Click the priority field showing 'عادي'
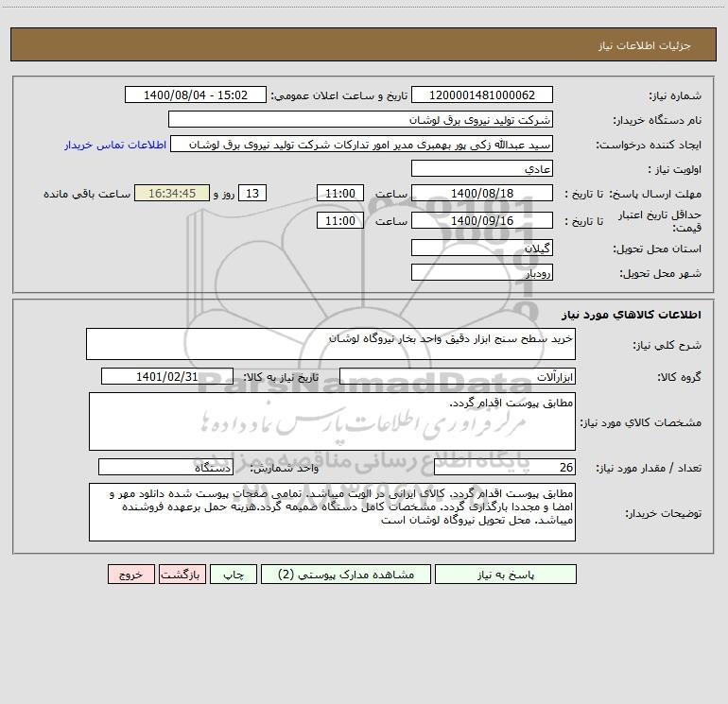 pyautogui.click(x=482, y=168)
